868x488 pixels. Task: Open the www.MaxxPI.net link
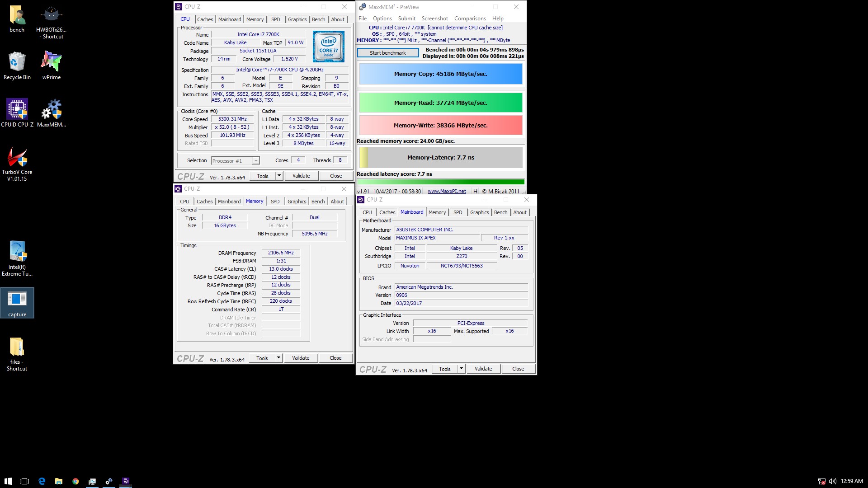(x=447, y=191)
